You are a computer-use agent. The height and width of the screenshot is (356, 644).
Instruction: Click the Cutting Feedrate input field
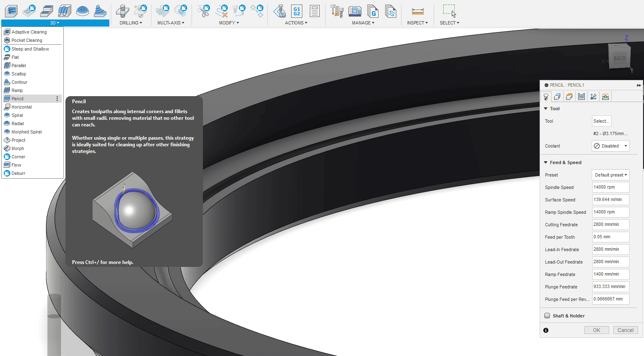point(610,225)
